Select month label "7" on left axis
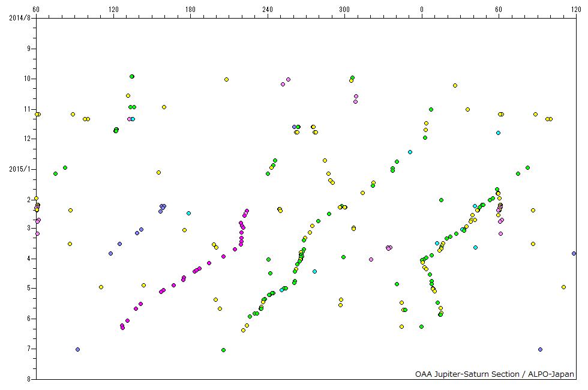 (x=29, y=349)
